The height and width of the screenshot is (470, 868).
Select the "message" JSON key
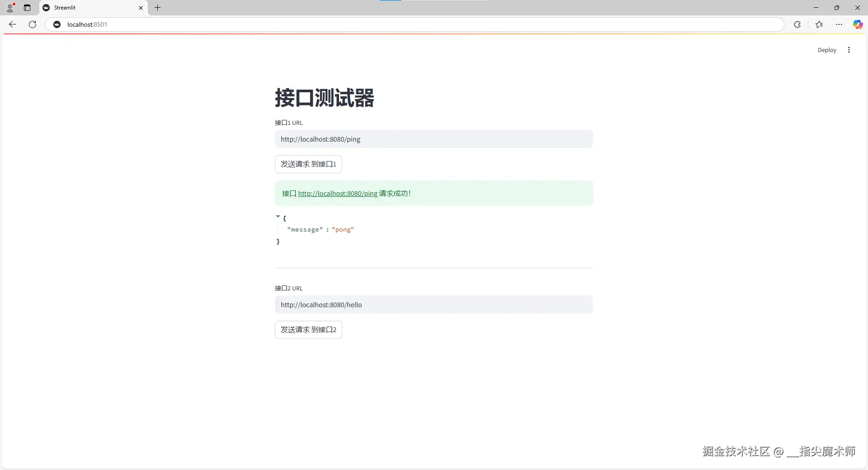point(305,230)
